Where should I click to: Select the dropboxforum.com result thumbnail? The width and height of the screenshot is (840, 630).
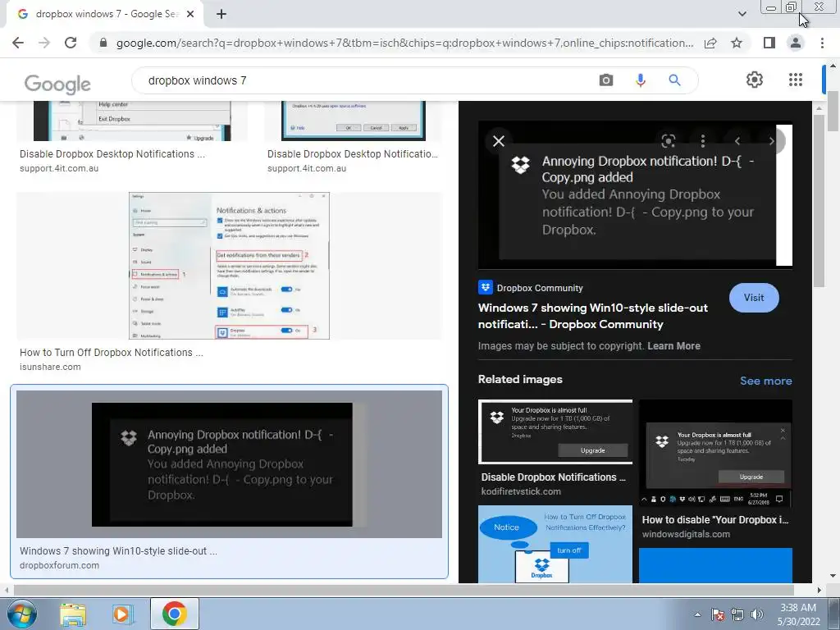tap(230, 464)
